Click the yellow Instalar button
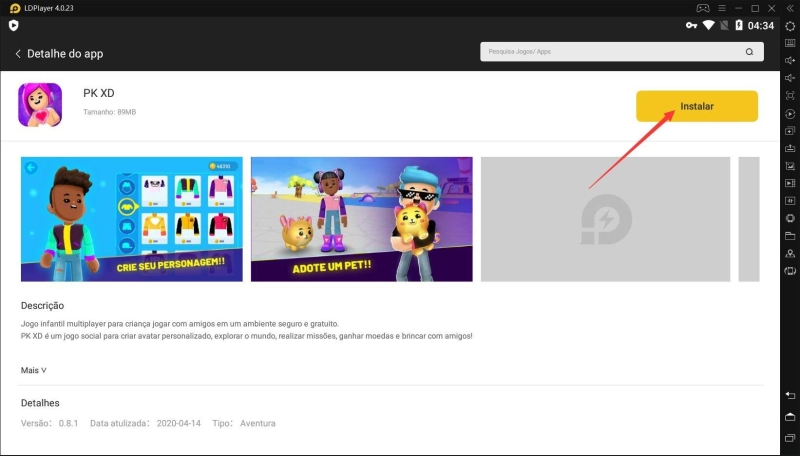The height and width of the screenshot is (456, 800). click(x=696, y=105)
